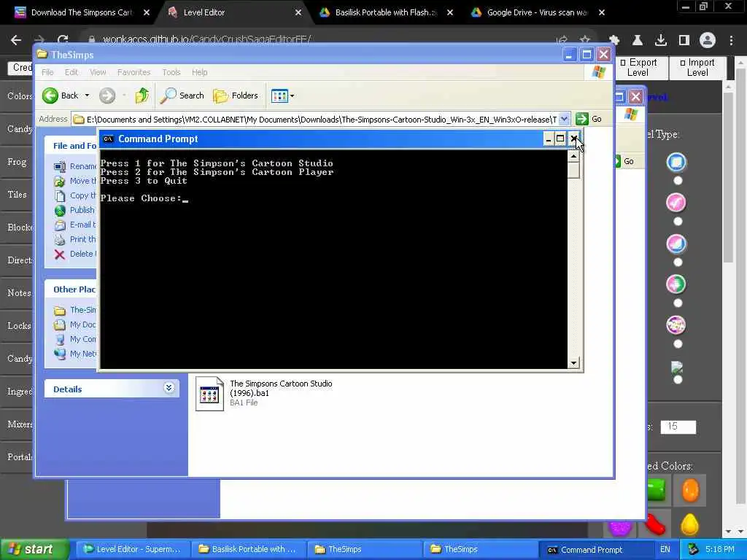Image resolution: width=747 pixels, height=560 pixels.
Task: Open My Network Places link
Action: click(x=75, y=354)
